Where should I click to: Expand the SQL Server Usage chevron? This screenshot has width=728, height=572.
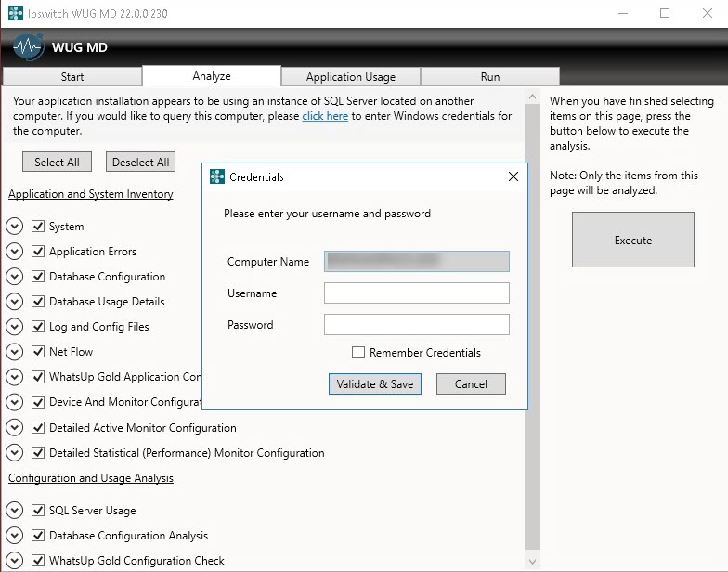pos(14,511)
